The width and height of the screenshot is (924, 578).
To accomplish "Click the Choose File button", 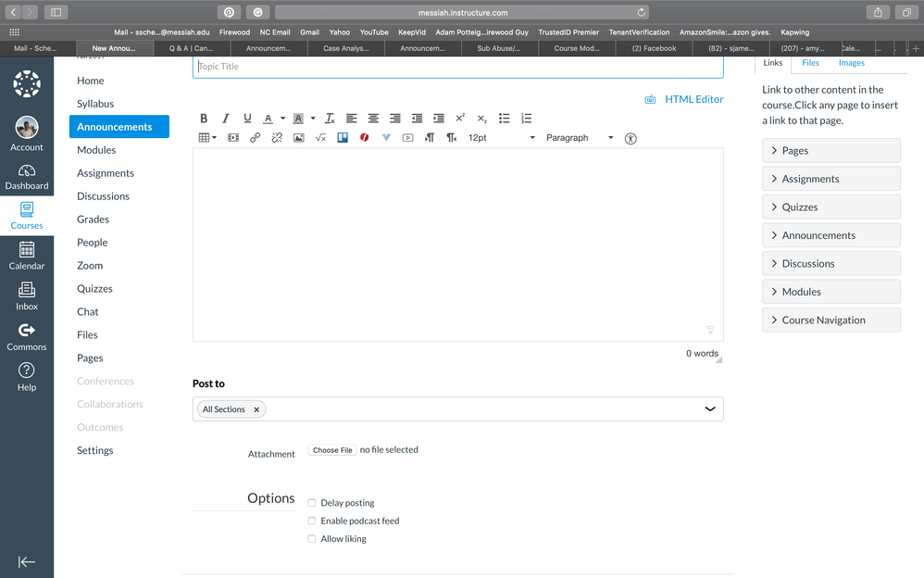I will point(332,450).
